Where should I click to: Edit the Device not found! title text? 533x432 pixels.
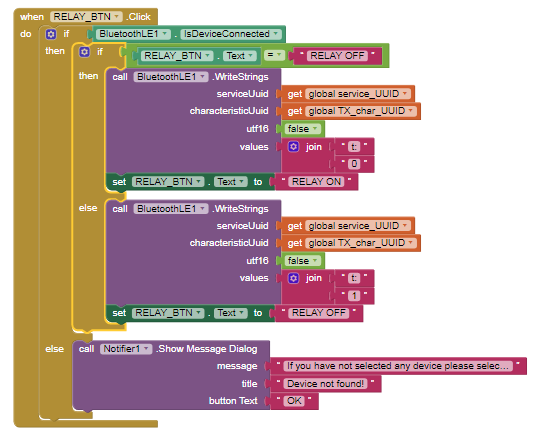[x=326, y=384]
